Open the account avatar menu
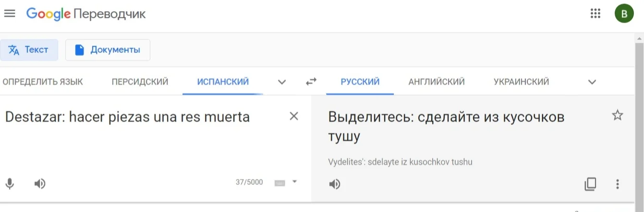 624,13
